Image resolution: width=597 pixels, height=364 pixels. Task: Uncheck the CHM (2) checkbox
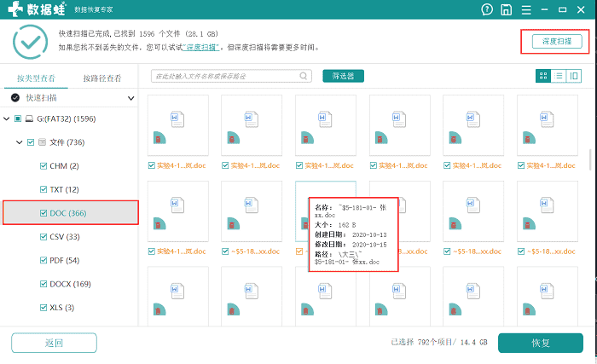coord(43,166)
